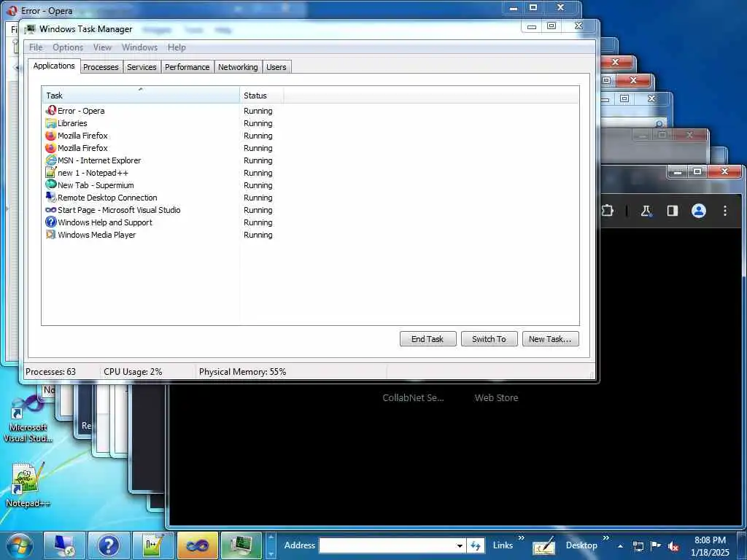Screen dimensions: 747x560
Task: Open Remote Desktop Connection taskbar icon
Action: pyautogui.click(x=64, y=545)
